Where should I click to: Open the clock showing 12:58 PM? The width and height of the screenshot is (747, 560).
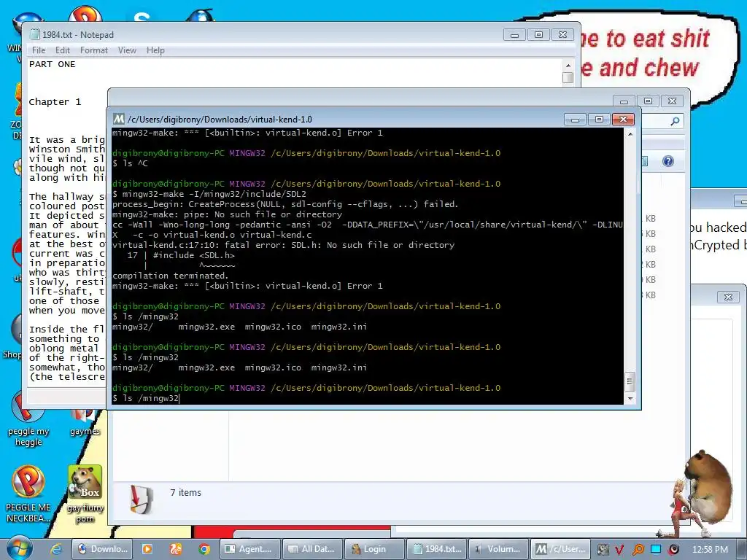(x=710, y=550)
